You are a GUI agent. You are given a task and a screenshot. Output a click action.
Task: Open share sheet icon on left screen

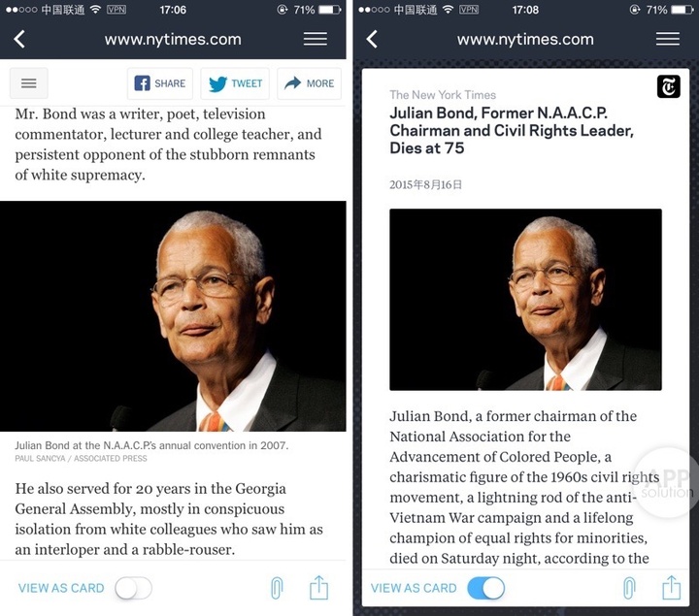318,588
